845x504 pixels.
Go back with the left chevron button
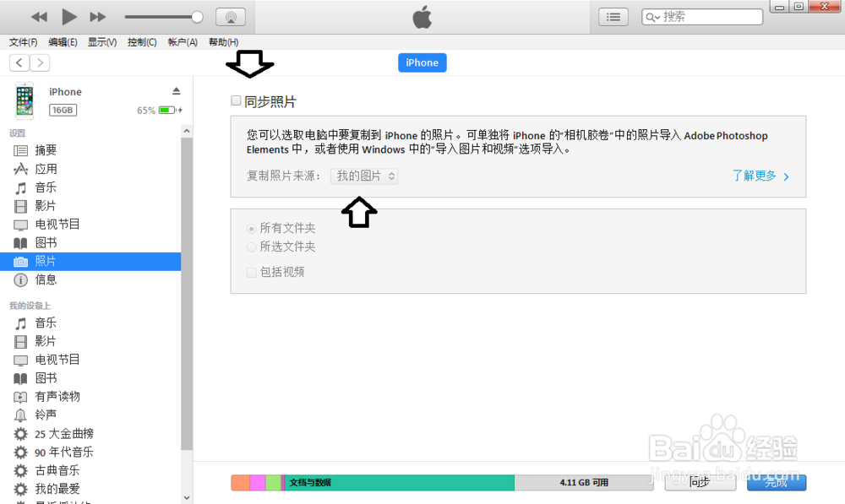(19, 63)
